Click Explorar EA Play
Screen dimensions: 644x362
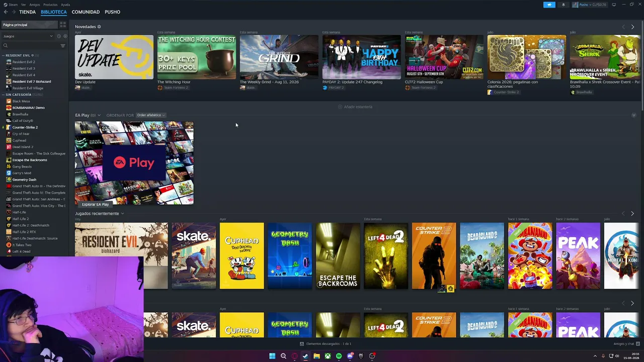coord(95,205)
